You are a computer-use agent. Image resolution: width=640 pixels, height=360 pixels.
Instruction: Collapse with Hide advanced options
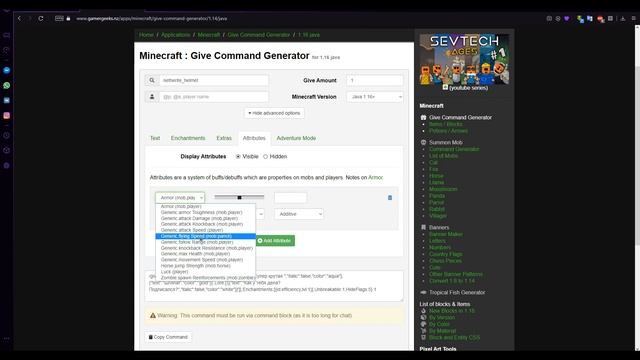(x=274, y=113)
